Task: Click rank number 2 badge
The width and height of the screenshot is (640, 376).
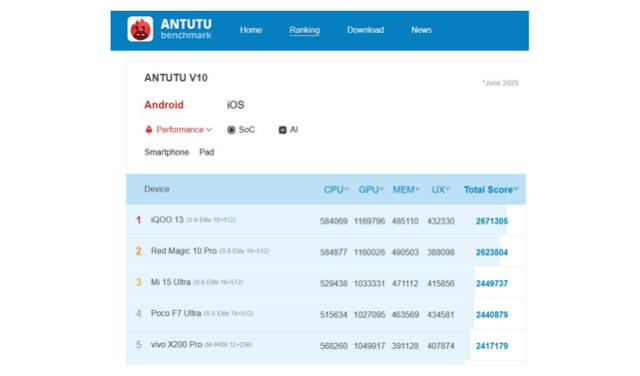Action: (x=138, y=251)
